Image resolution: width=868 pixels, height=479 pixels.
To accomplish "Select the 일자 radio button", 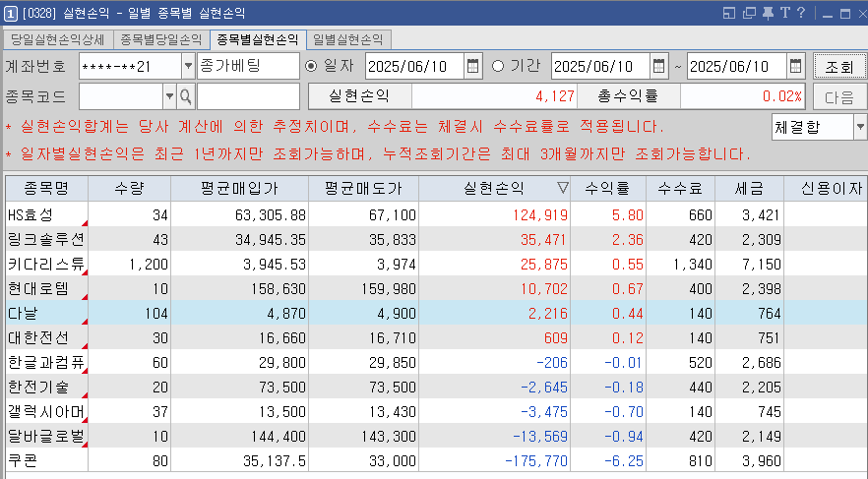I will 311,66.
